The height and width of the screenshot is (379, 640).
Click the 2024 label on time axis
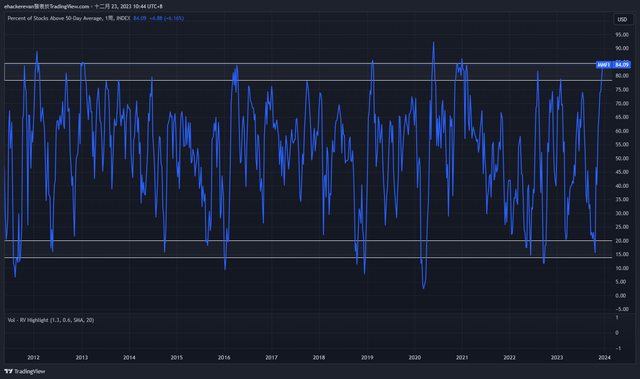(604, 357)
